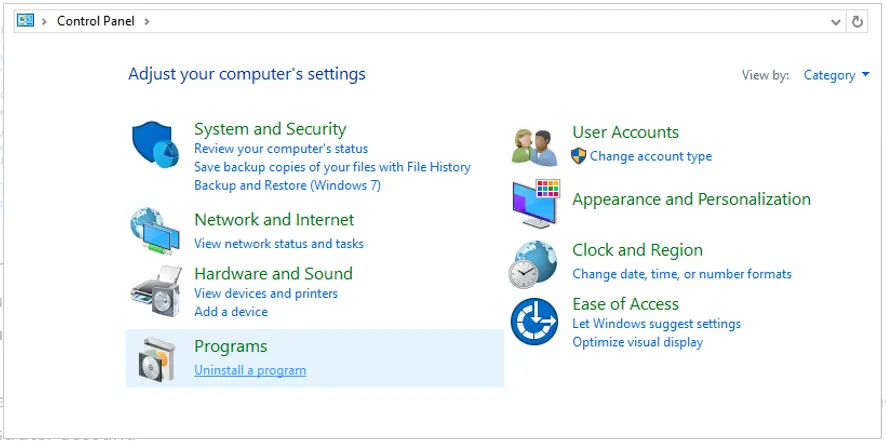Click the UAC shield beside Change account type

pyautogui.click(x=579, y=156)
